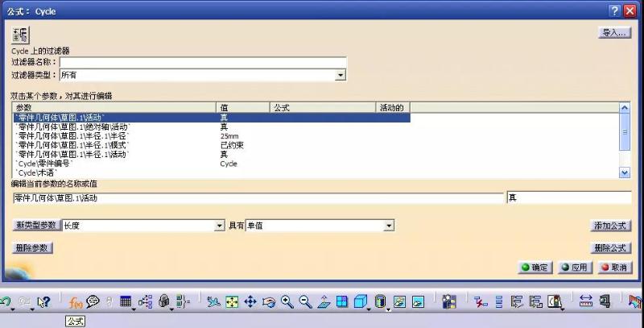Open the 过滤器类型 dropdown
This screenshot has width=644, height=328.
[x=341, y=75]
